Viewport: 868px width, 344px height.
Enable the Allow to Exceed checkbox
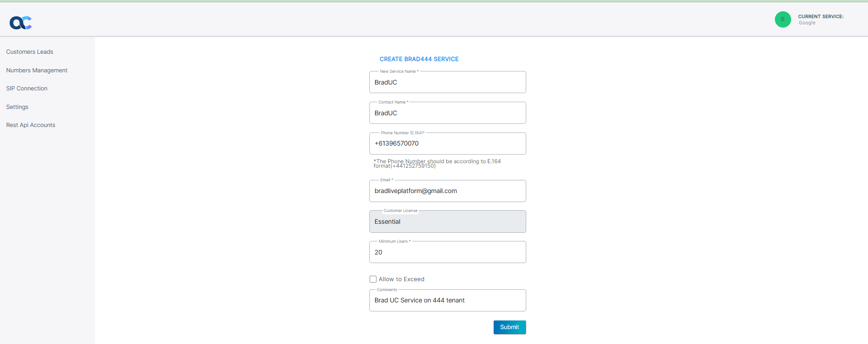click(373, 279)
